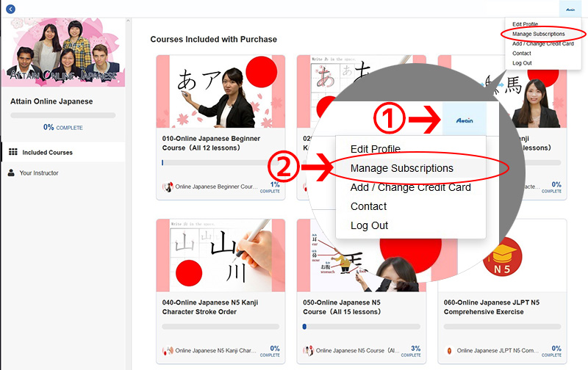Click the Beginner Course author avatar icon
This screenshot has width=588, height=370.
[x=168, y=186]
